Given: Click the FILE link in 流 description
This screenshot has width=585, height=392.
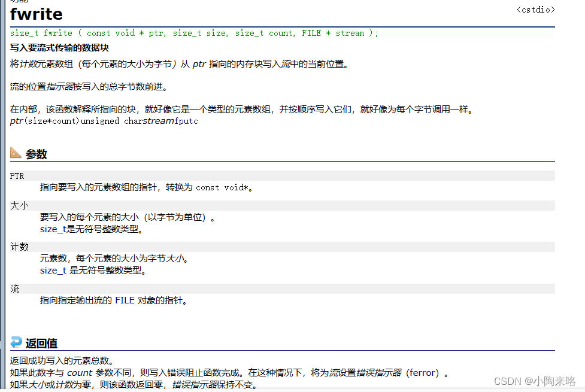Looking at the screenshot, I should [125, 300].
